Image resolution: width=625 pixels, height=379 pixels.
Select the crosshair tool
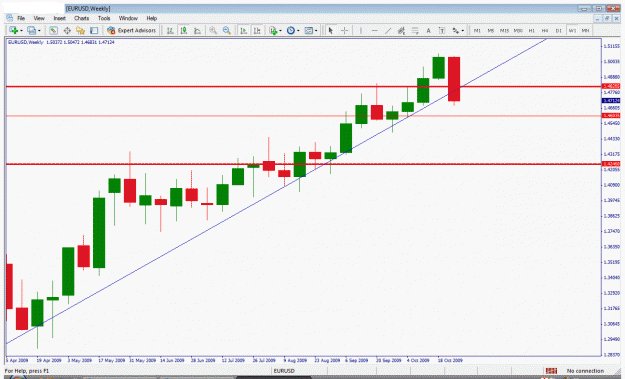(x=344, y=30)
